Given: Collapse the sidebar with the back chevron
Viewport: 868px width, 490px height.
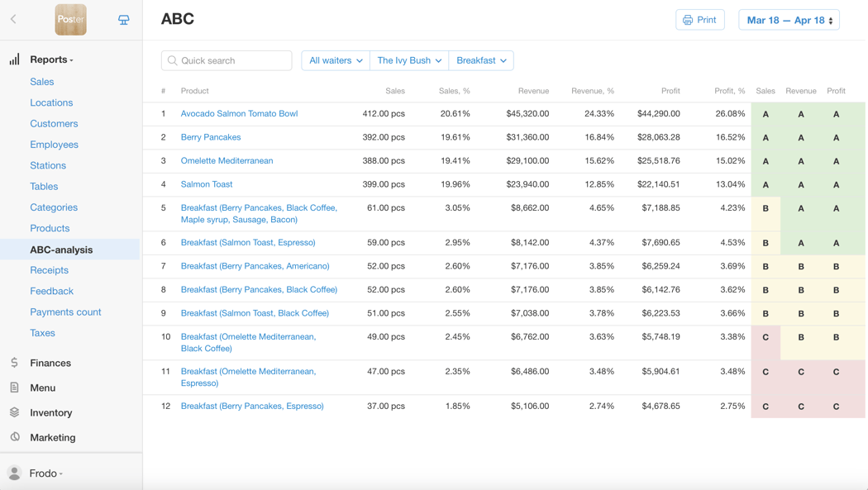Looking at the screenshot, I should [12, 19].
